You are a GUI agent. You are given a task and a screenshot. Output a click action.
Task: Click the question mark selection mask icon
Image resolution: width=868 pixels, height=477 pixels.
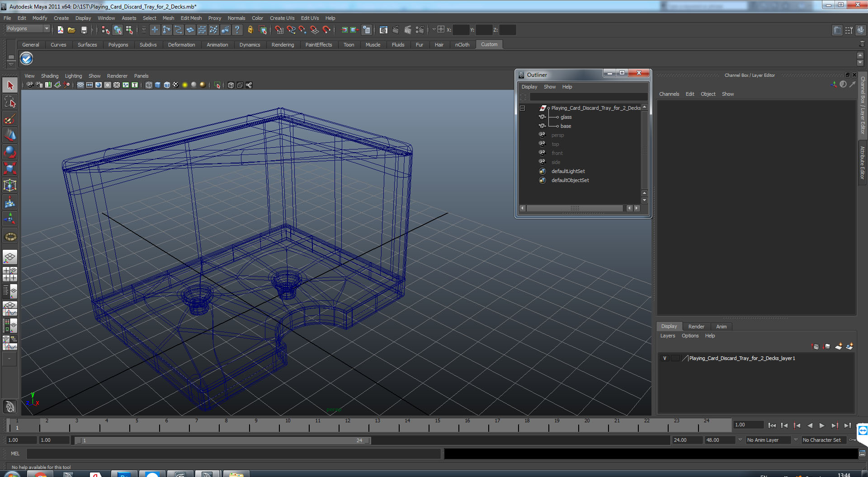237,30
